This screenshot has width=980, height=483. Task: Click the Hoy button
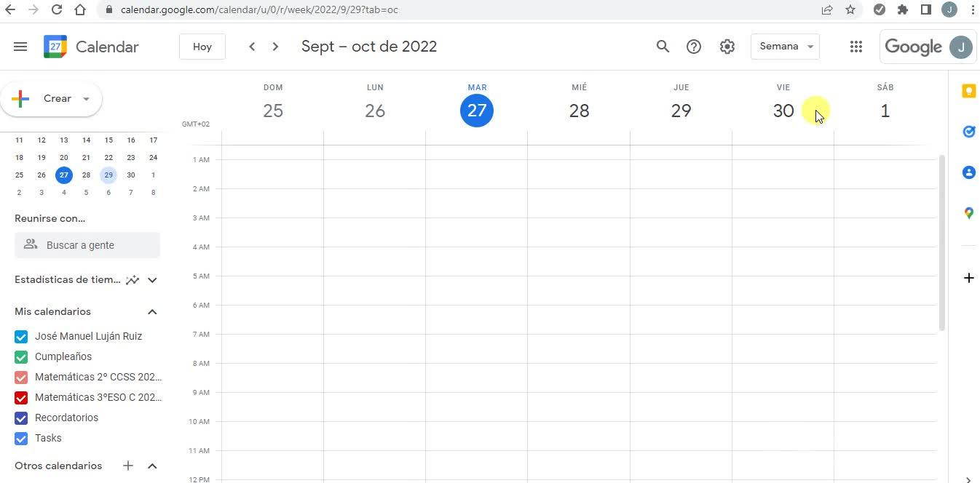click(202, 47)
